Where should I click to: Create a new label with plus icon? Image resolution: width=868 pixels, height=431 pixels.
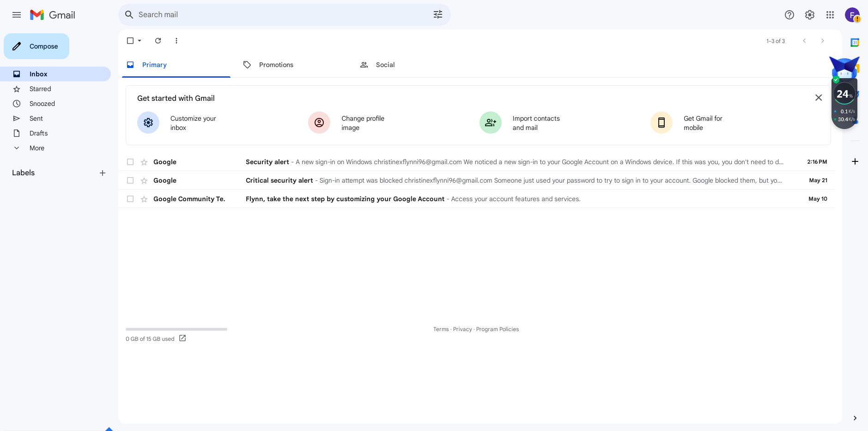103,173
